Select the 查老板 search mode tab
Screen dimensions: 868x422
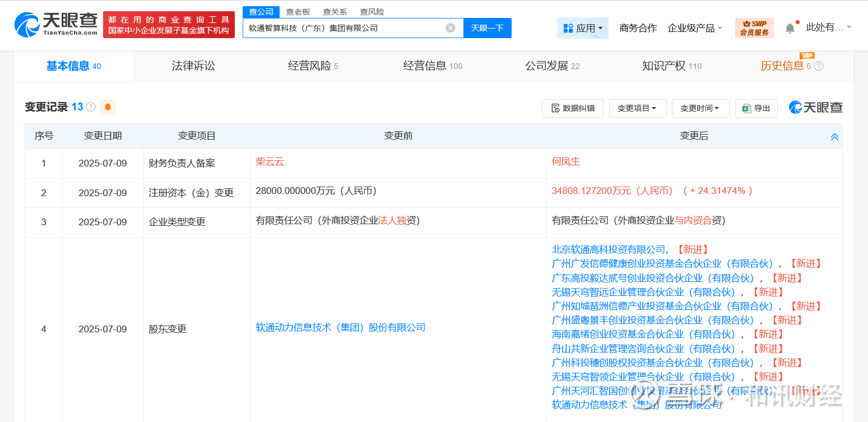[x=298, y=12]
